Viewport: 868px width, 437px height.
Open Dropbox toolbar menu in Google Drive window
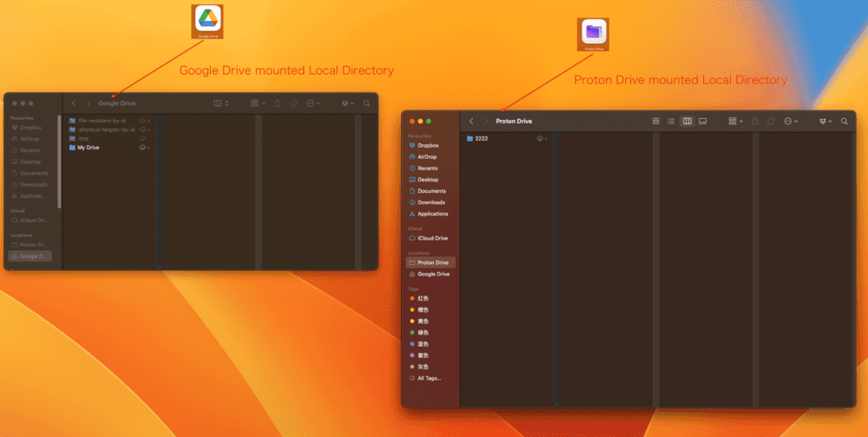pos(348,103)
